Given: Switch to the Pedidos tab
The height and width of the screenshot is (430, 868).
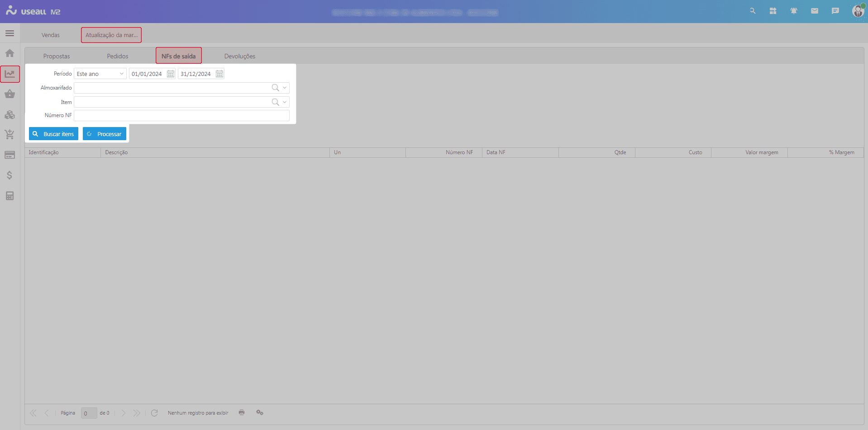Looking at the screenshot, I should click(x=118, y=56).
